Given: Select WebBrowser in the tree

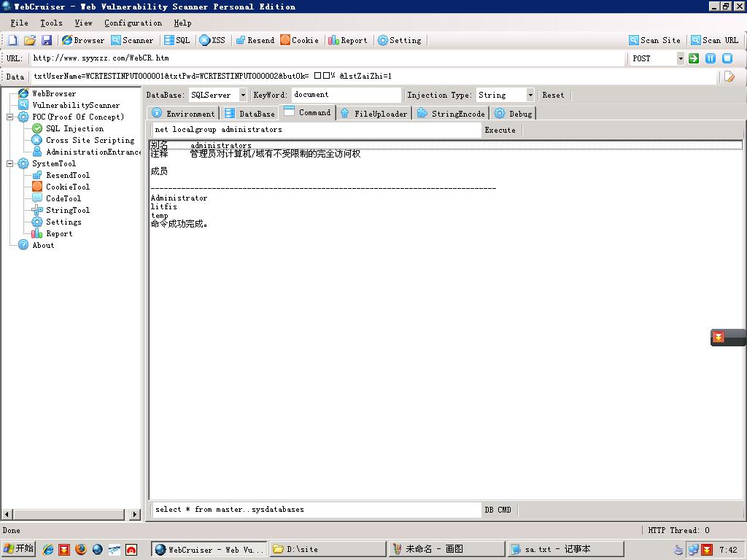Looking at the screenshot, I should (x=54, y=93).
